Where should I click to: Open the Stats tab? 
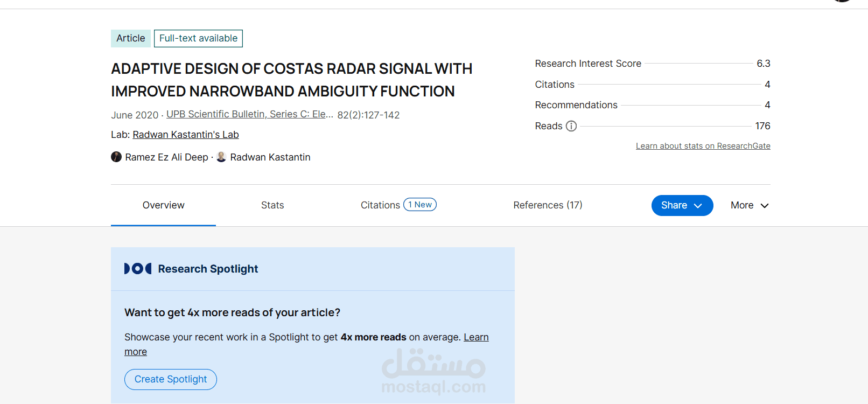272,205
